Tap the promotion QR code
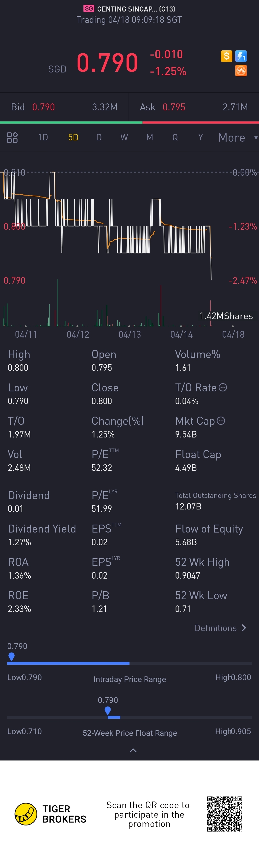Image resolution: width=259 pixels, height=868 pixels. [224, 814]
